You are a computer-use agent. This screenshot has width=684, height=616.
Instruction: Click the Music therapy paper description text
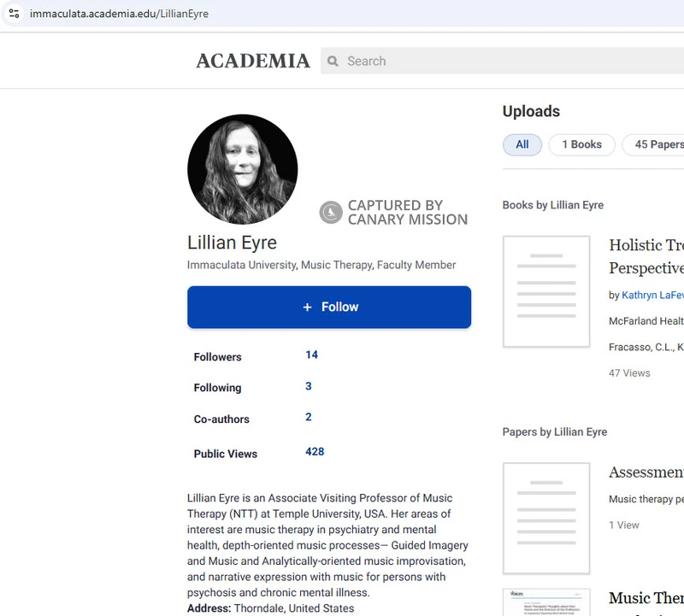click(x=646, y=499)
